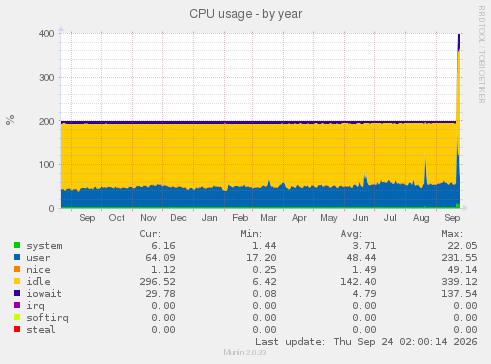Click system maximum value 22.05

(x=462, y=246)
